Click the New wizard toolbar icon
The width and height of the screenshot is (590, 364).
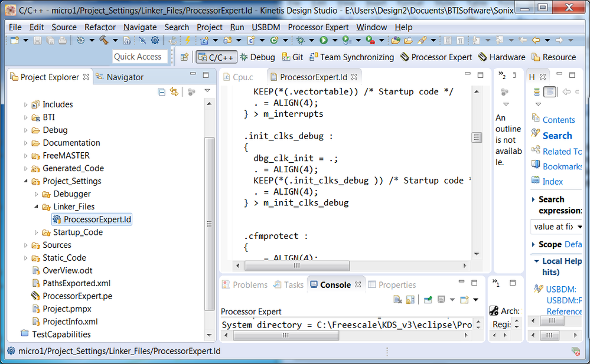tap(15, 40)
